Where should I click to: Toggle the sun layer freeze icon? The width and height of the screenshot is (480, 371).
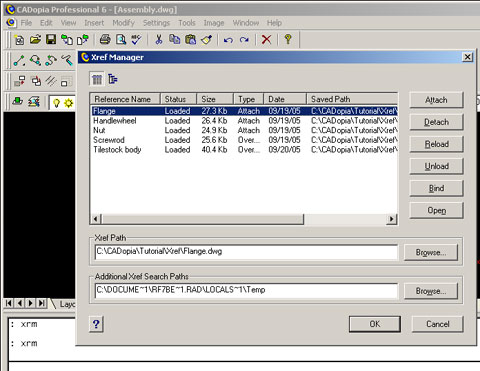pyautogui.click(x=69, y=103)
